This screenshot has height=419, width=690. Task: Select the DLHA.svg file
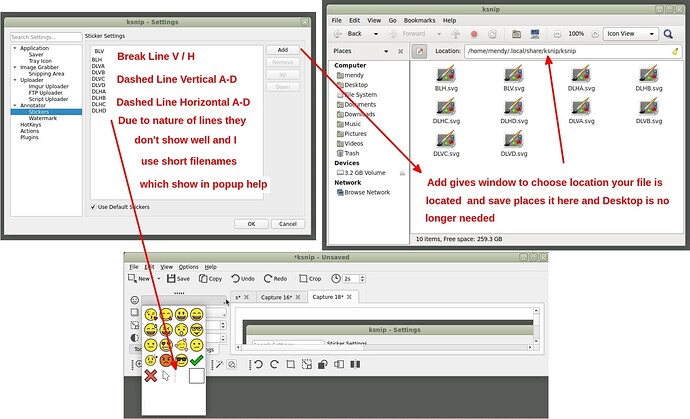[x=581, y=78]
